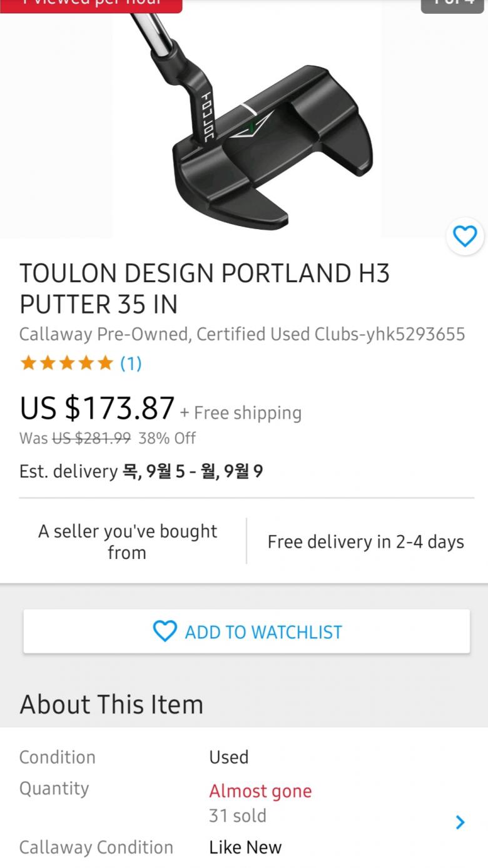Screen dimensions: 488x868
Task: Select the Toulon Design Portland H3 title
Action: pos(205,288)
